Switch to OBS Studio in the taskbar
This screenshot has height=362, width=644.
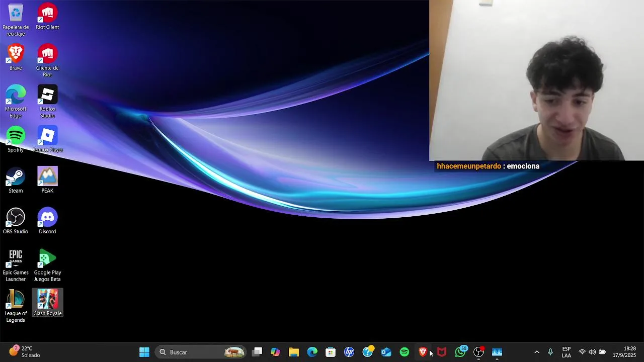tap(478, 352)
